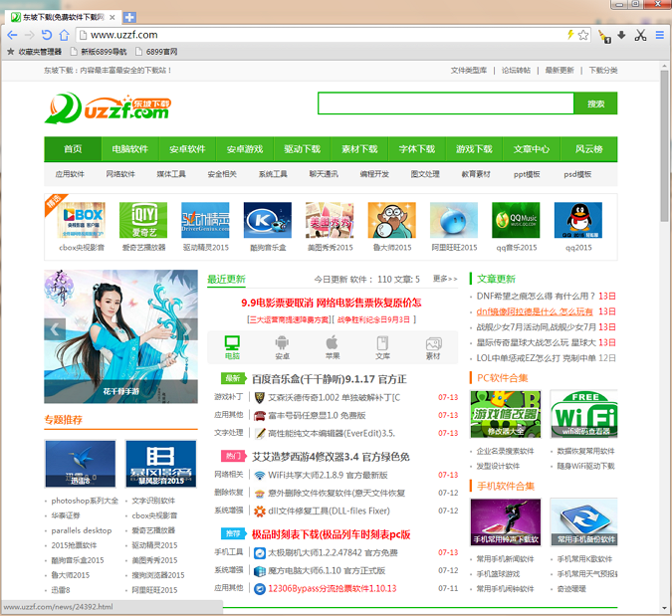Show next slide in banner carousel

(187, 329)
